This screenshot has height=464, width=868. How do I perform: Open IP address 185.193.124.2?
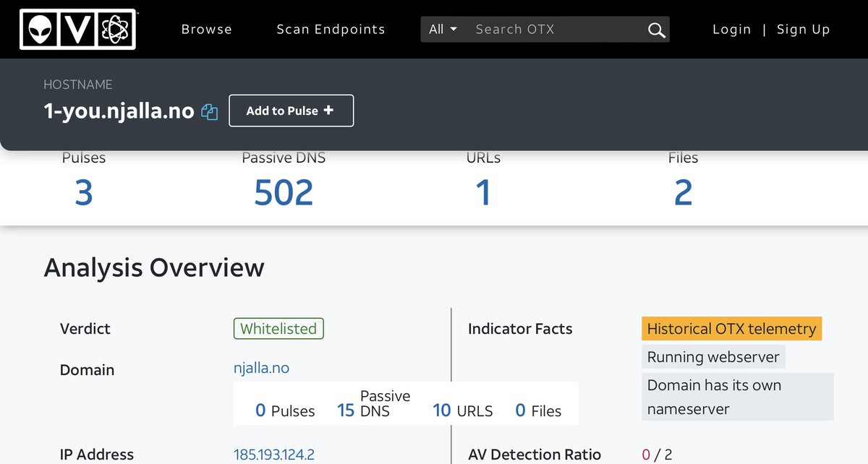273,455
